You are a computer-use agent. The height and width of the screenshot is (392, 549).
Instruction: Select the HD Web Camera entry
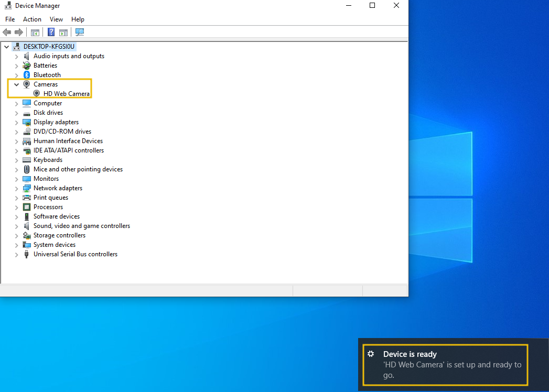click(67, 94)
